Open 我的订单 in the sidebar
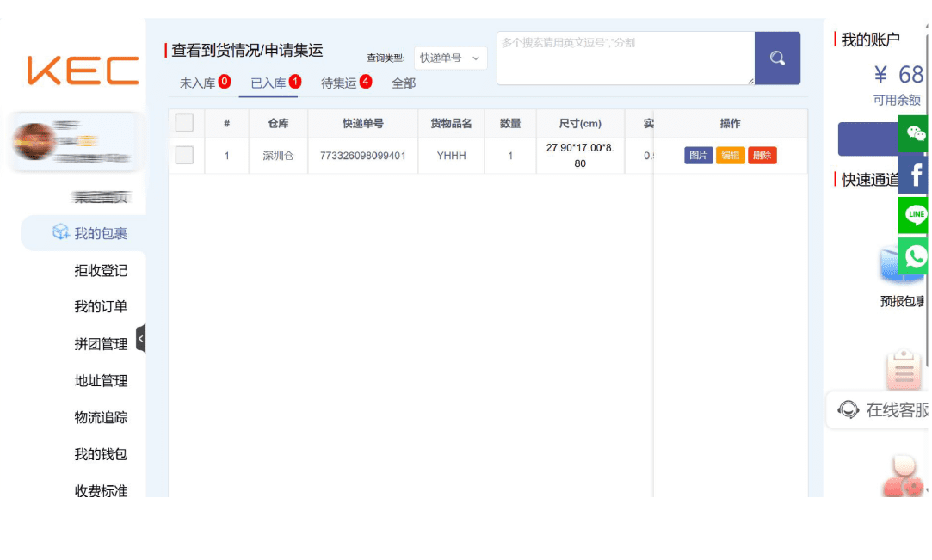The height and width of the screenshot is (560, 932). pos(101,307)
